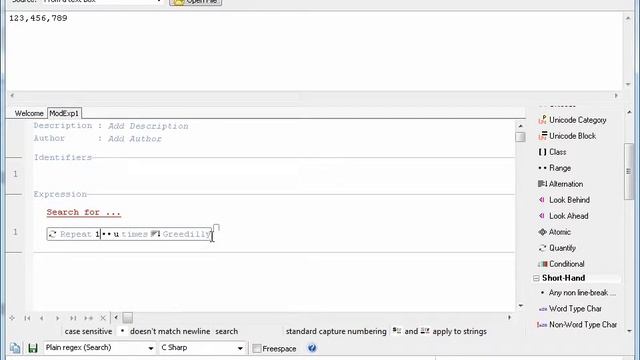
Task: Toggle the search mode option
Action: [x=227, y=331]
